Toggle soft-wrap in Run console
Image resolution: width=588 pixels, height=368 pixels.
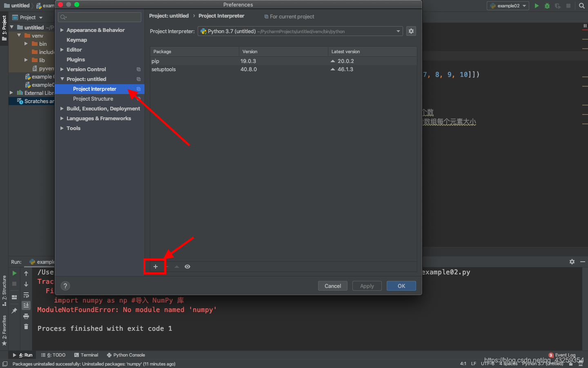click(x=26, y=295)
